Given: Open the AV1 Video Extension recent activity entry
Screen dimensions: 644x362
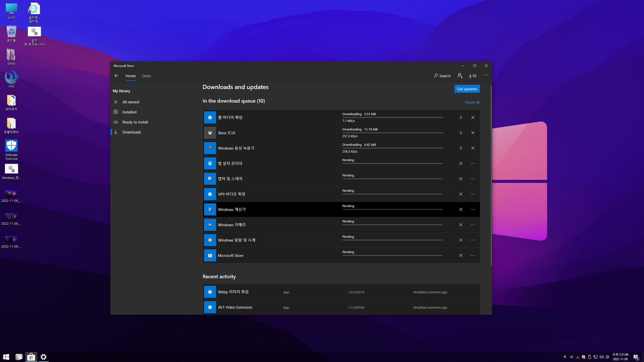Looking at the screenshot, I should [341, 307].
